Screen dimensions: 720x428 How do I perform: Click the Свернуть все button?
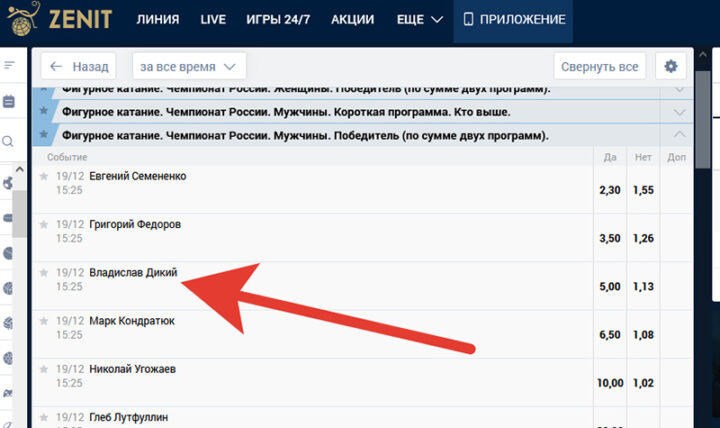tap(600, 67)
